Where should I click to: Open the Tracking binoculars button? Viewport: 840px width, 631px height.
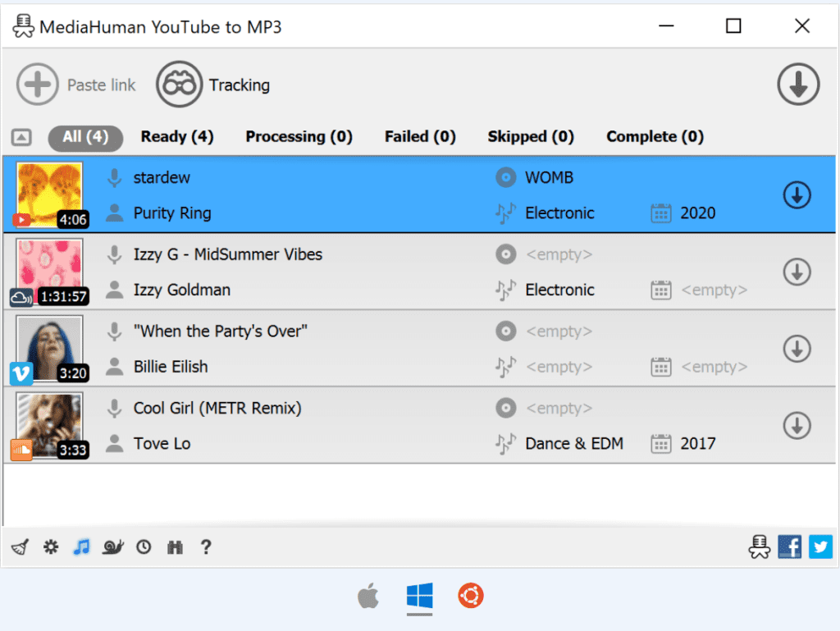coord(179,85)
